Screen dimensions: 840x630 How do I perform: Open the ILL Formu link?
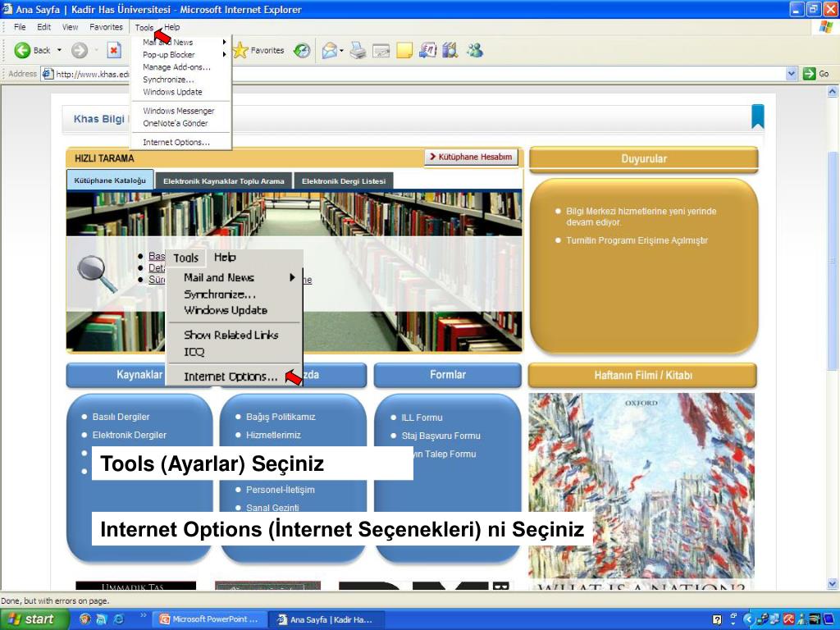tap(422, 418)
